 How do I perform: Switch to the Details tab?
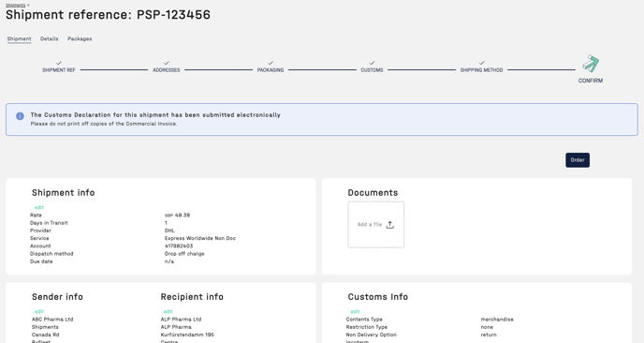[50, 38]
